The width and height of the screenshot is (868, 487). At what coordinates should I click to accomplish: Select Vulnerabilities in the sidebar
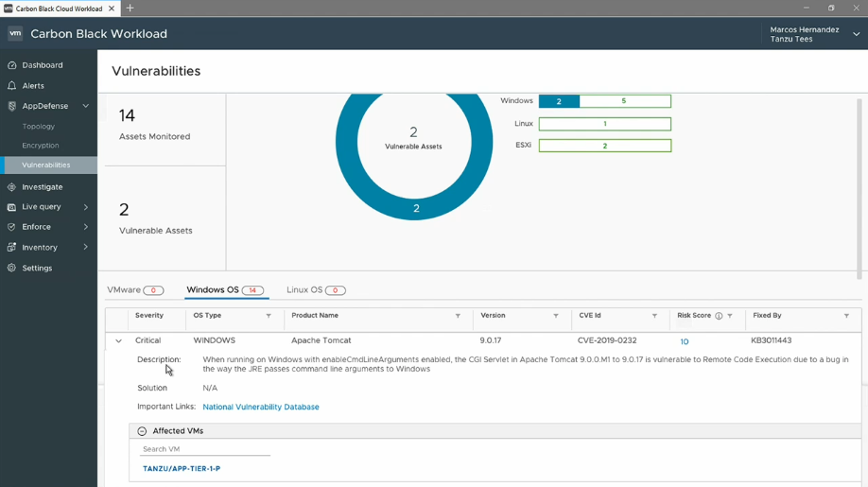(x=46, y=165)
